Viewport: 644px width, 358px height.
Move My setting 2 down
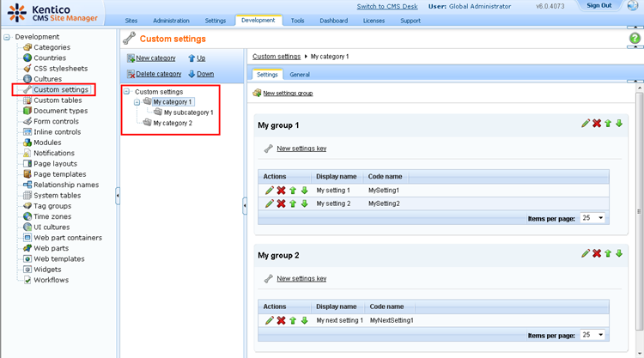click(x=304, y=203)
